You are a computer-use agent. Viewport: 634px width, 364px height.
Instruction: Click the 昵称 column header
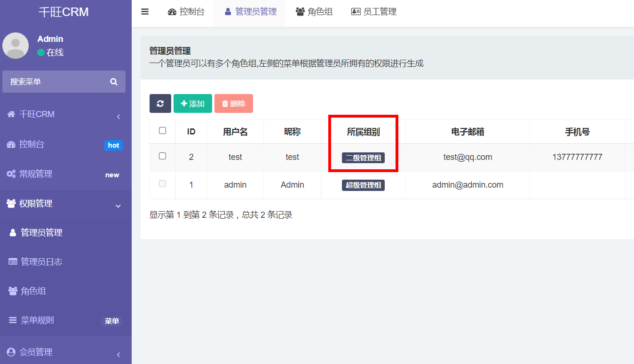[x=292, y=132]
